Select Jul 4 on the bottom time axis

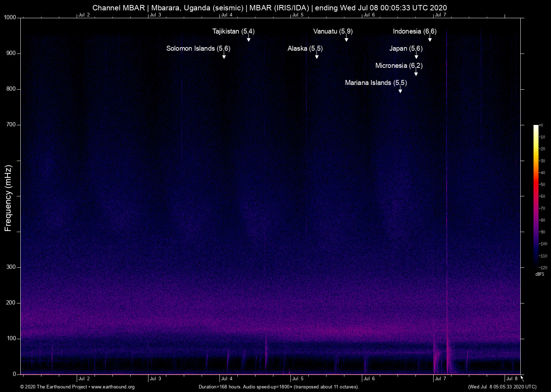pos(227,379)
